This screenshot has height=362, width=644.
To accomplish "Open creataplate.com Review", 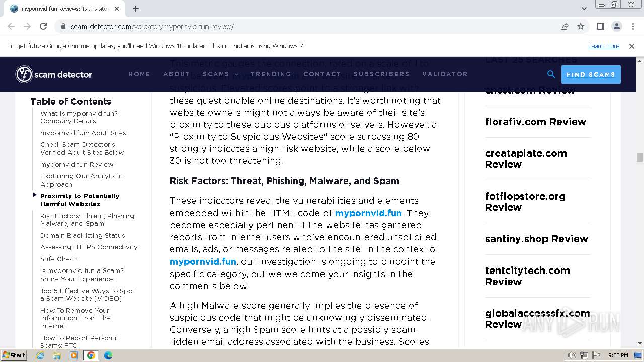I will coord(526,159).
